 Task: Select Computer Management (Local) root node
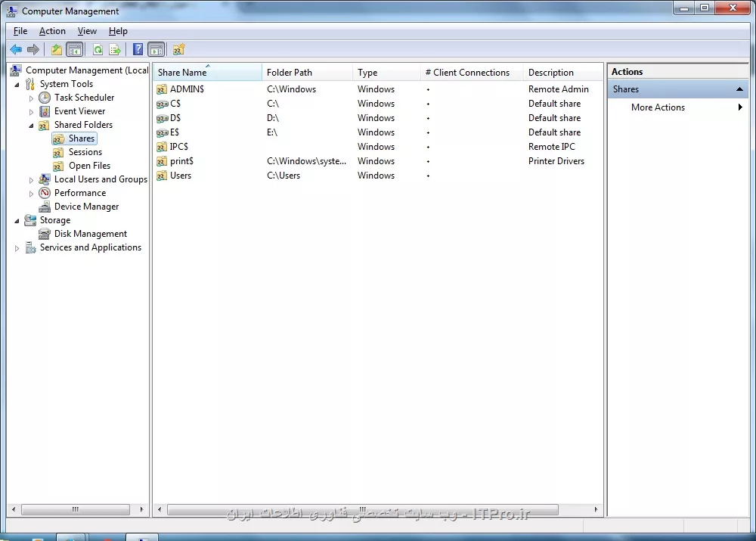(87, 70)
